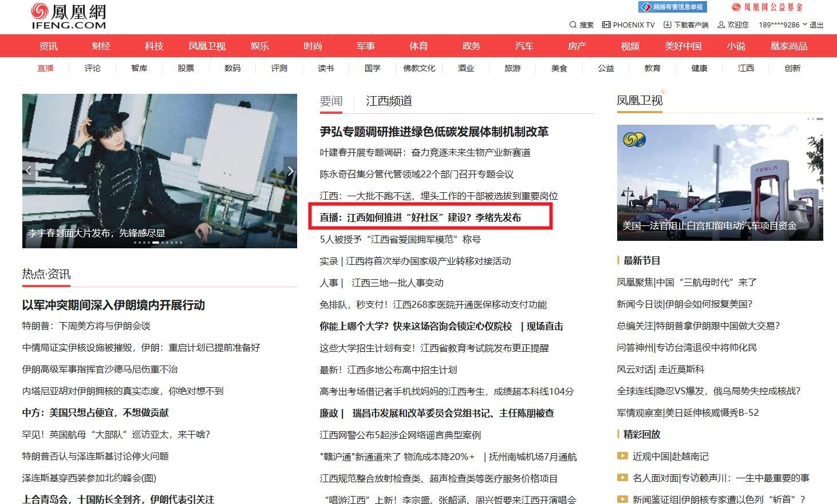Switch to the 要闻 tab

(x=331, y=101)
